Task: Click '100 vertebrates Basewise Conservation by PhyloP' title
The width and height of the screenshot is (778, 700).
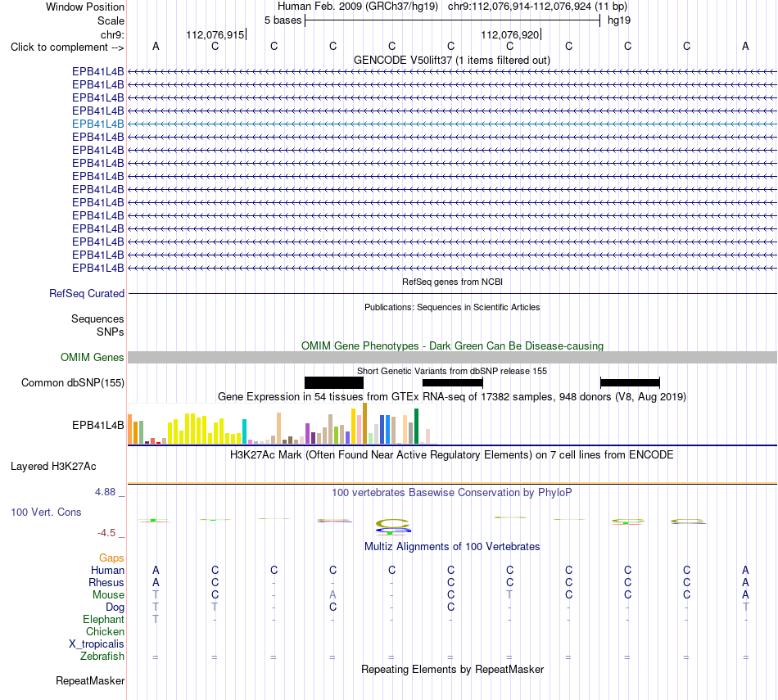Action: point(452,493)
